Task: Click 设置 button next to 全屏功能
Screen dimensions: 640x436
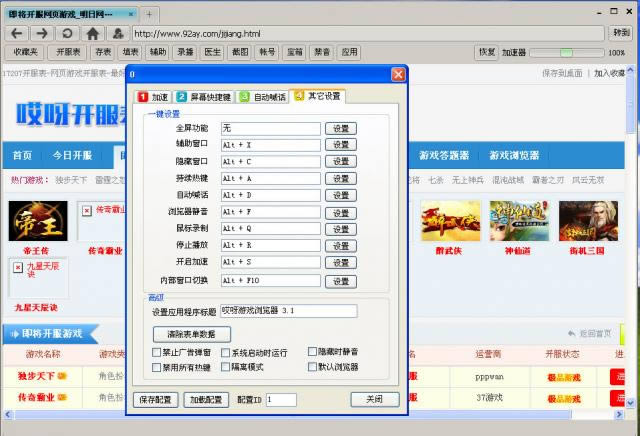Action: point(342,129)
